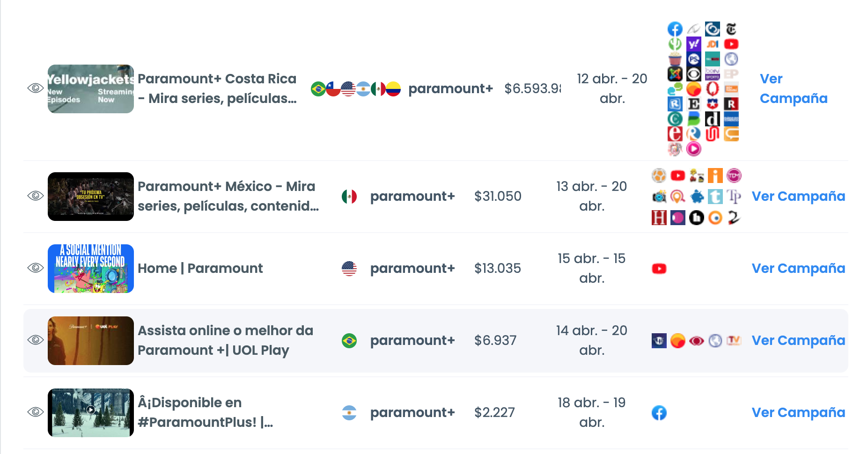Toggle eye icon for Paramount+ Costa Rica campaign
This screenshot has width=868, height=454.
[36, 88]
